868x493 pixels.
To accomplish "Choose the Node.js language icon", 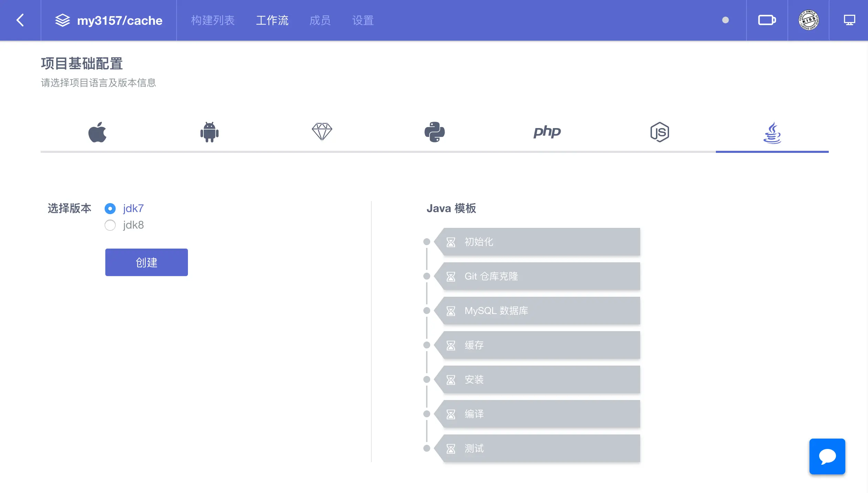I will pyautogui.click(x=659, y=132).
